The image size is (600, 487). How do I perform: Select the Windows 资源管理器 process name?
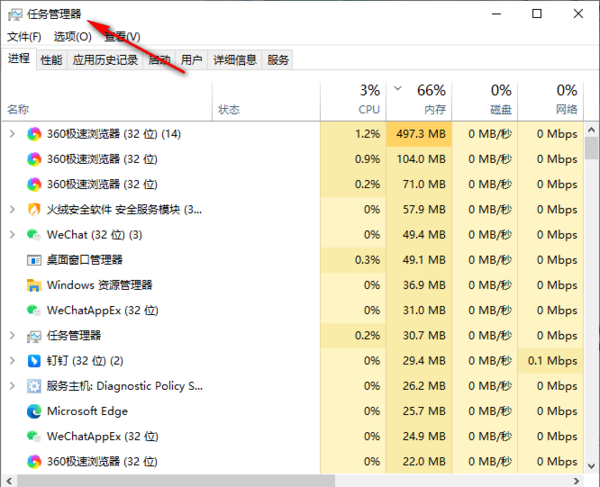tap(99, 285)
